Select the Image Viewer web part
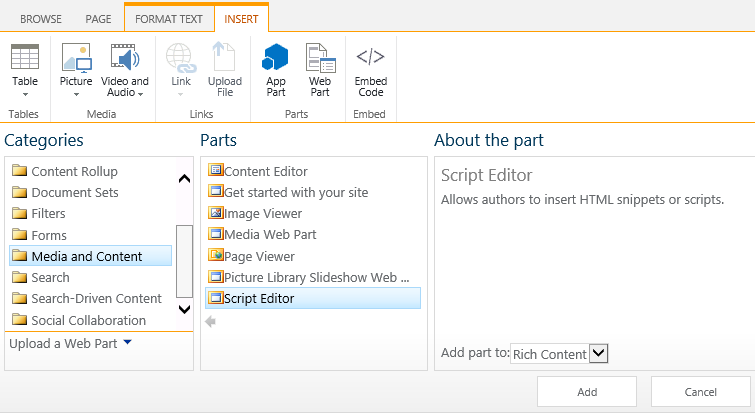This screenshot has height=416, width=755. [x=262, y=213]
